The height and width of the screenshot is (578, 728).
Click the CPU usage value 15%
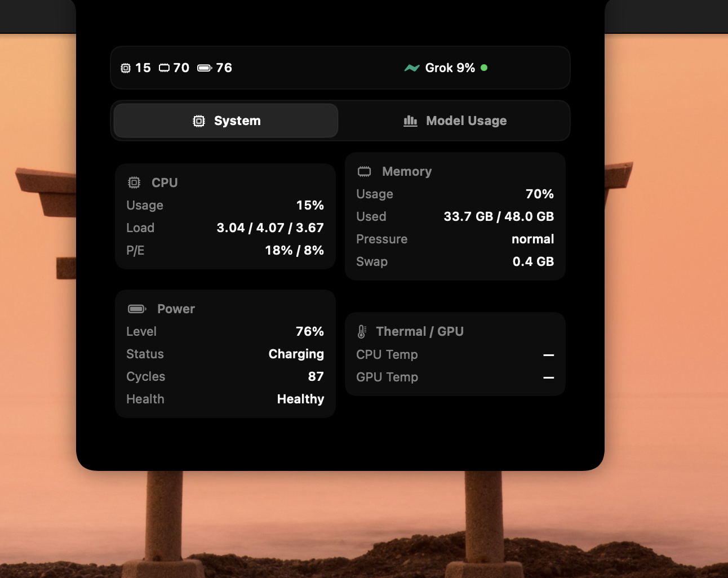[310, 205]
